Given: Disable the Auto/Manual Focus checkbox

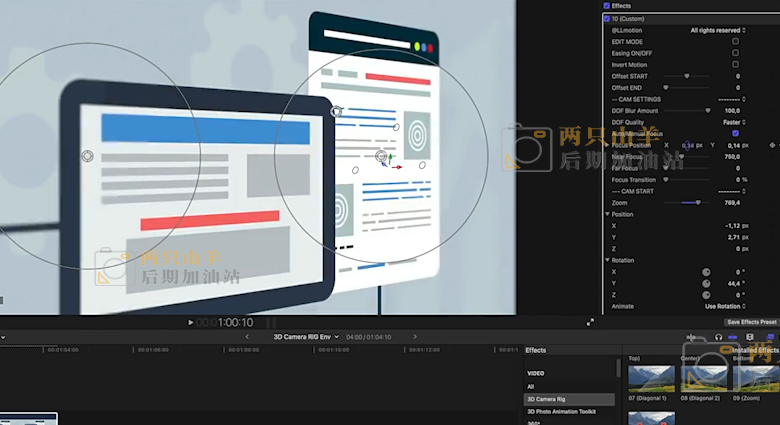Looking at the screenshot, I should click(736, 133).
